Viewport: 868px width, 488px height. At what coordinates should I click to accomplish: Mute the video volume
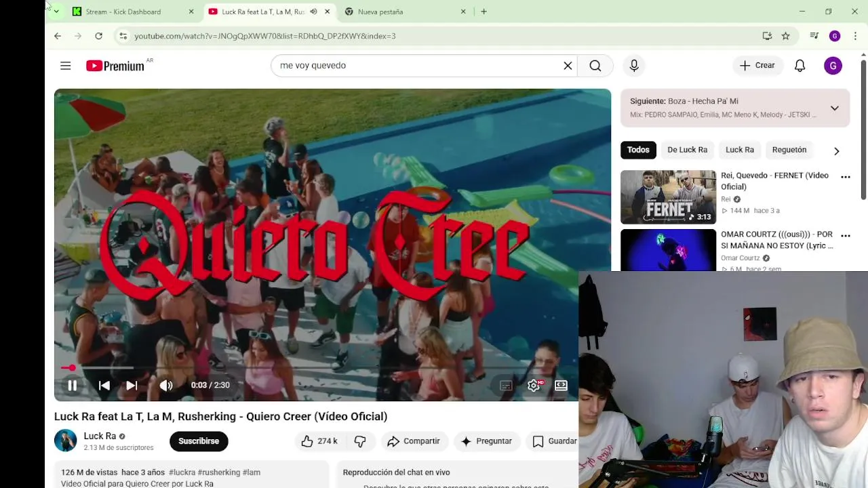(166, 385)
